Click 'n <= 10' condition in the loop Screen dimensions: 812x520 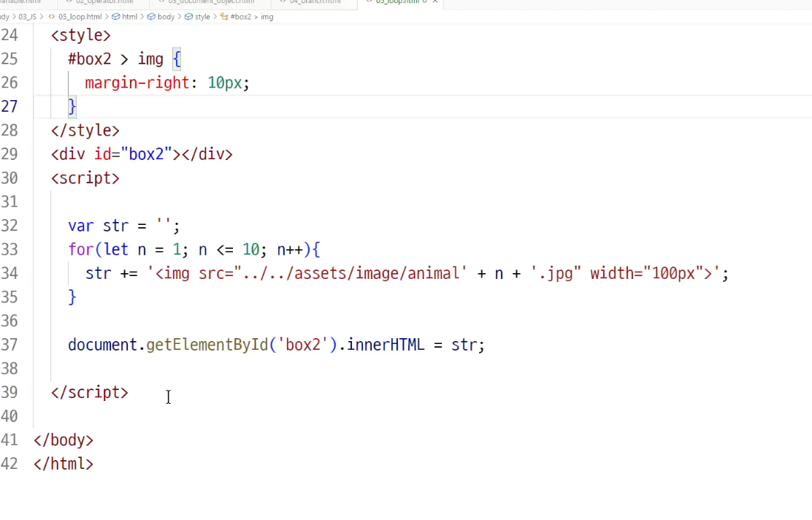229,250
